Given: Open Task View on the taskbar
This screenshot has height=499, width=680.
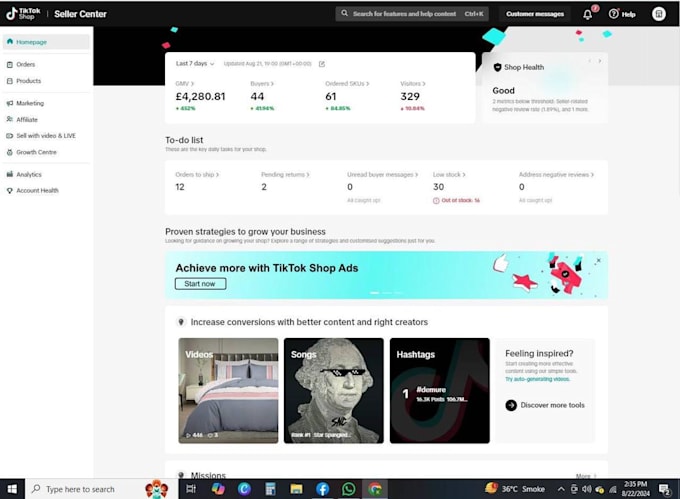Looking at the screenshot, I should coord(191,489).
